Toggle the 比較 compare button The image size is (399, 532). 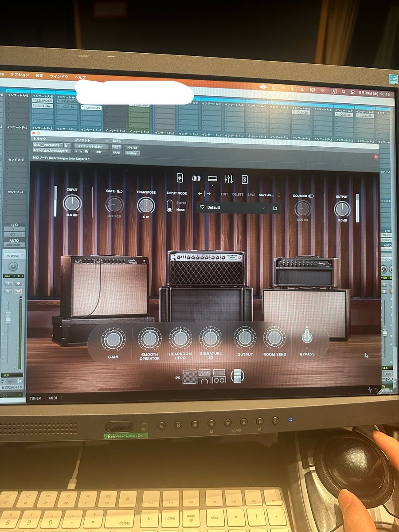(x=99, y=152)
